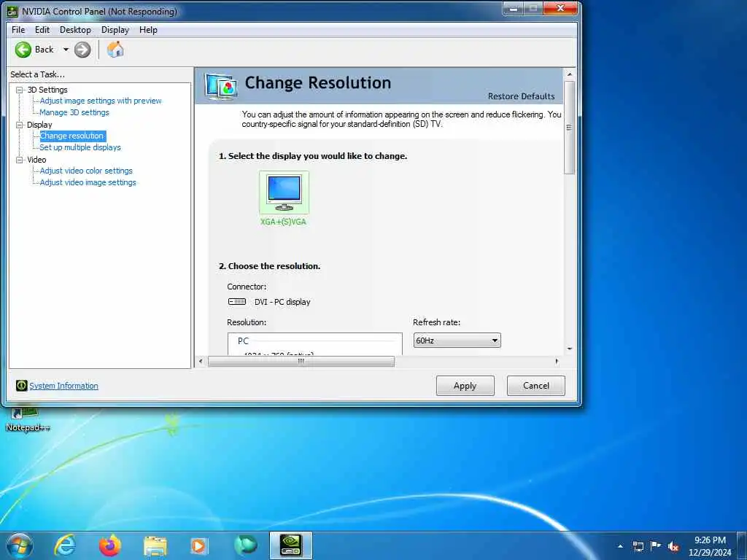Image resolution: width=747 pixels, height=560 pixels.
Task: Select Change resolution task
Action: 71,136
